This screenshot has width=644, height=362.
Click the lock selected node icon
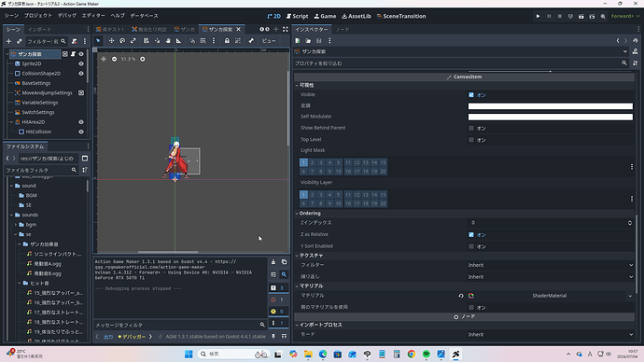[227, 41]
